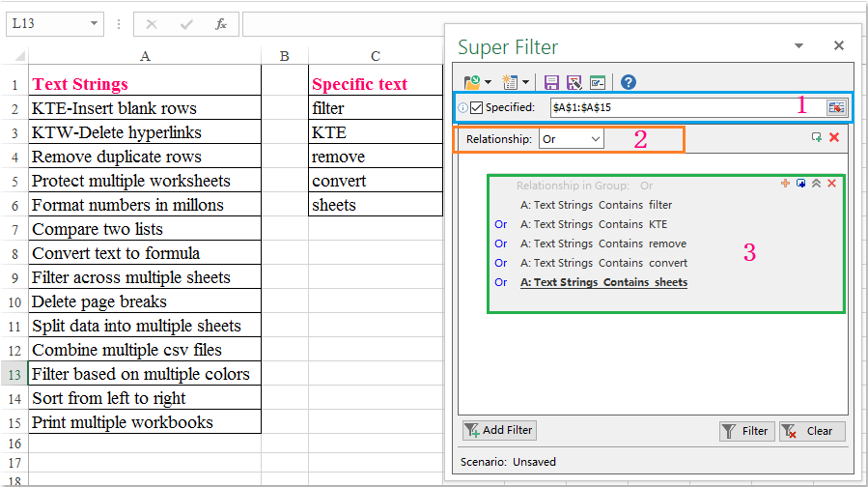
Task: Click the orange plus icon in filter group
Action: pos(785,184)
